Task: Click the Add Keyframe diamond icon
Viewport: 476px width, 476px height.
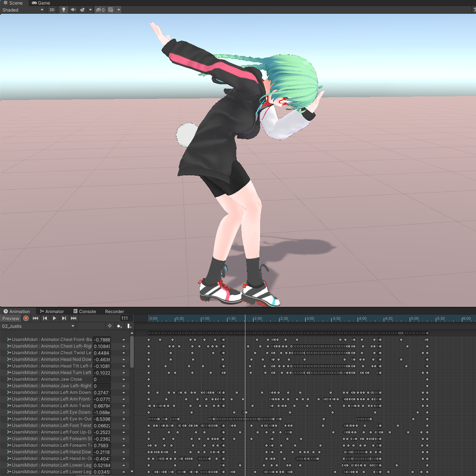Action: pos(119,326)
